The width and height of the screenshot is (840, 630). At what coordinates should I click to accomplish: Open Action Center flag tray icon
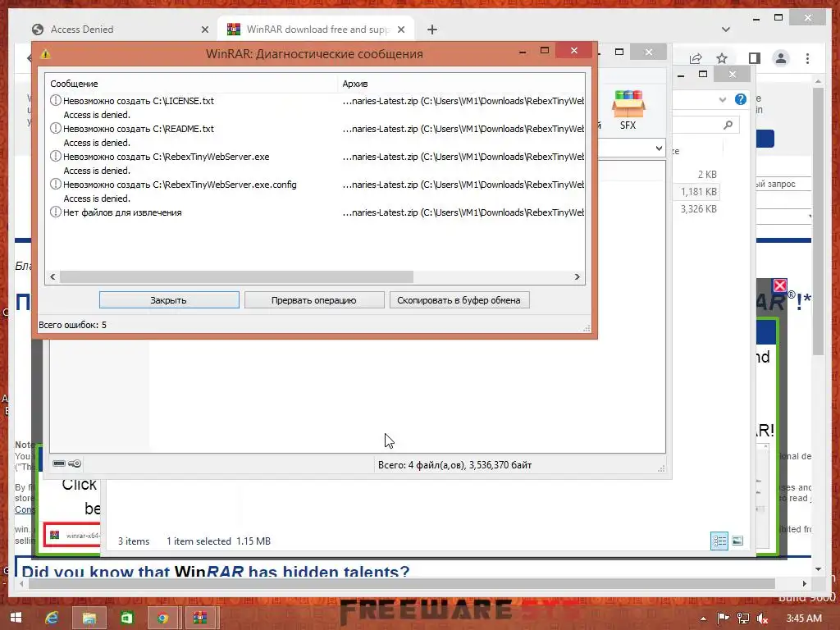[x=723, y=619]
